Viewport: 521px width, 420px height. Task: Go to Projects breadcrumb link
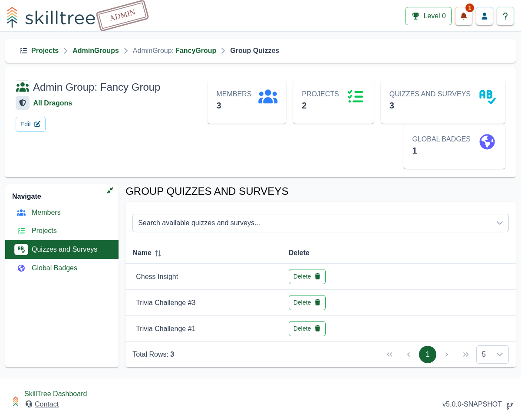click(45, 51)
